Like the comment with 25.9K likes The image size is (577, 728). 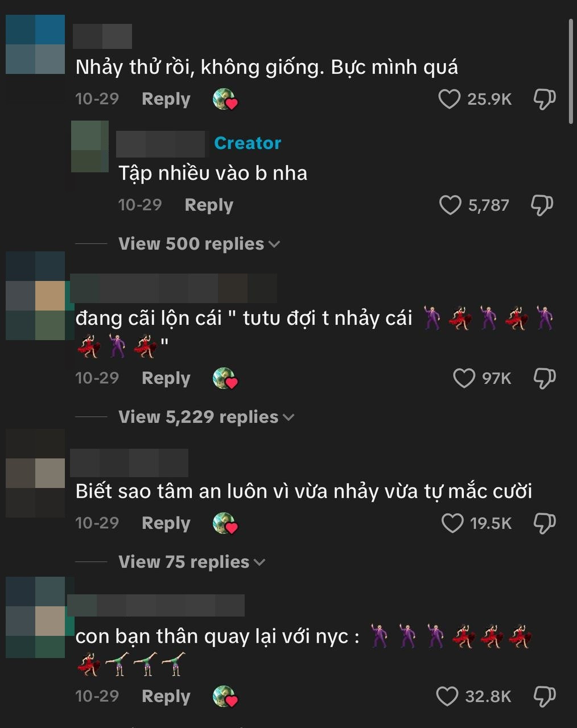(x=449, y=99)
